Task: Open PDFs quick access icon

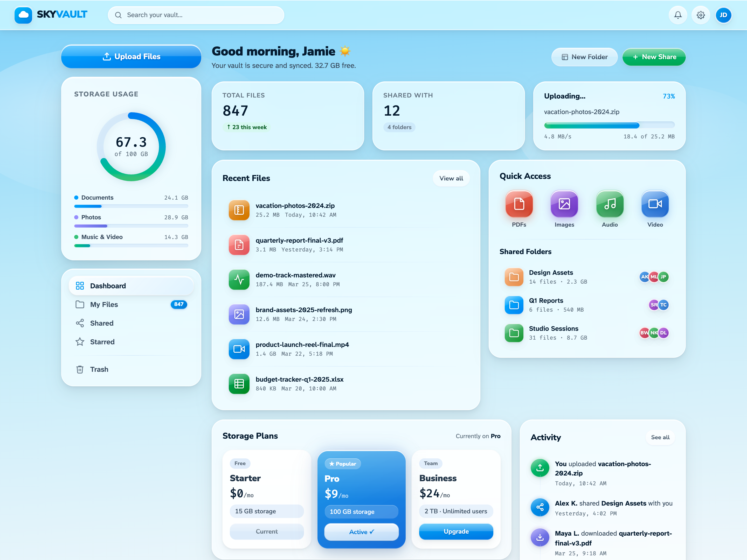Action: (x=519, y=204)
